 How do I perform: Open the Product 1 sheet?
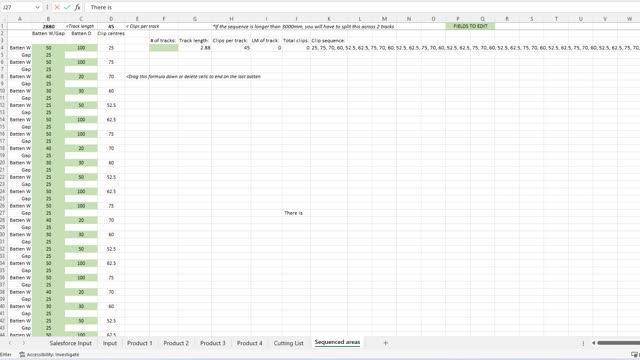tap(140, 343)
